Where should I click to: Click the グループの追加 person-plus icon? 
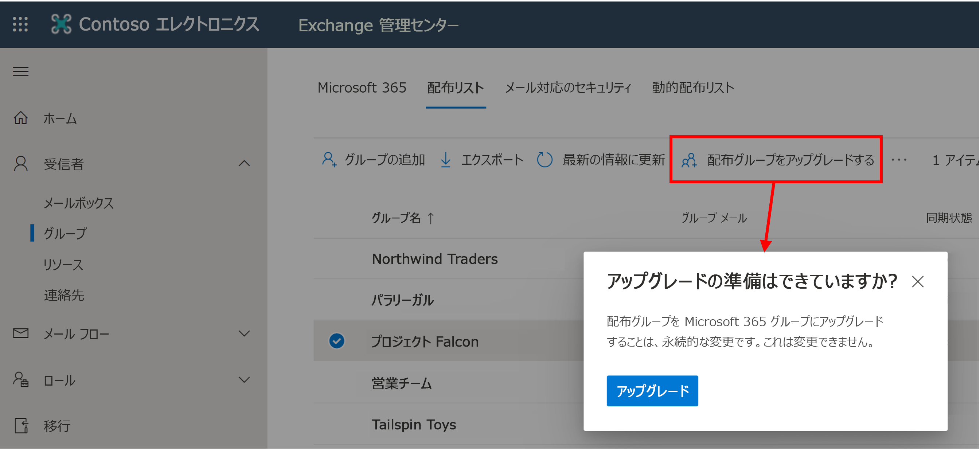click(x=329, y=159)
